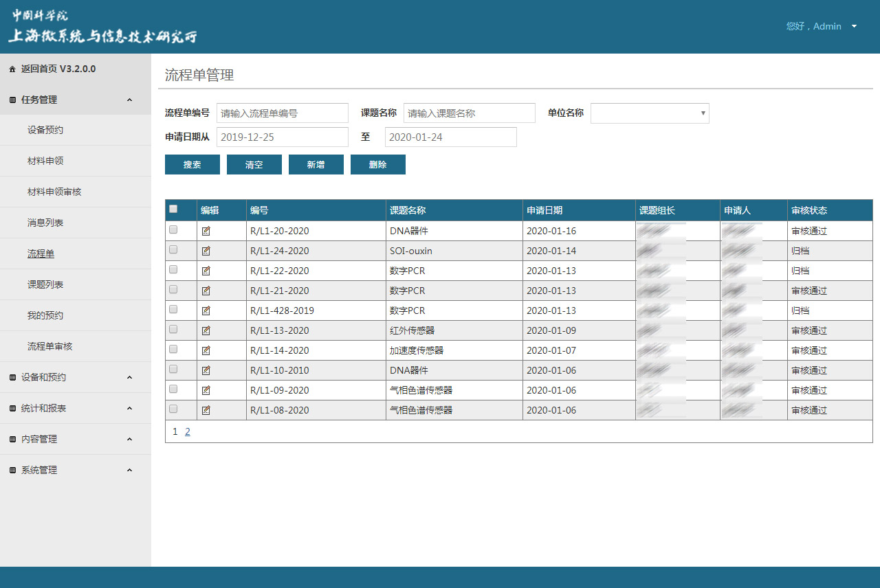Expand the 系统管理 section chevron
880x588 pixels.
[x=130, y=471]
